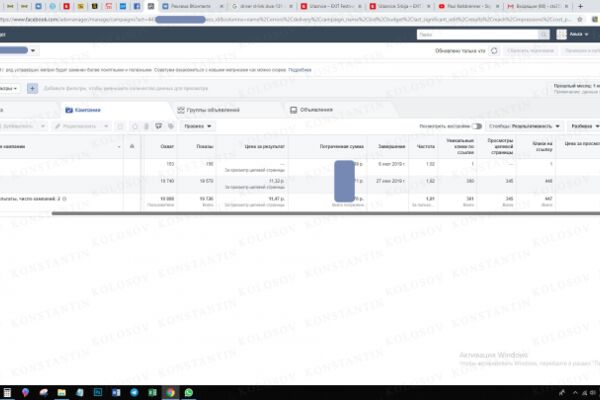The width and height of the screenshot is (600, 400).
Task: Click the search magnifier icon
Action: tap(543, 34)
